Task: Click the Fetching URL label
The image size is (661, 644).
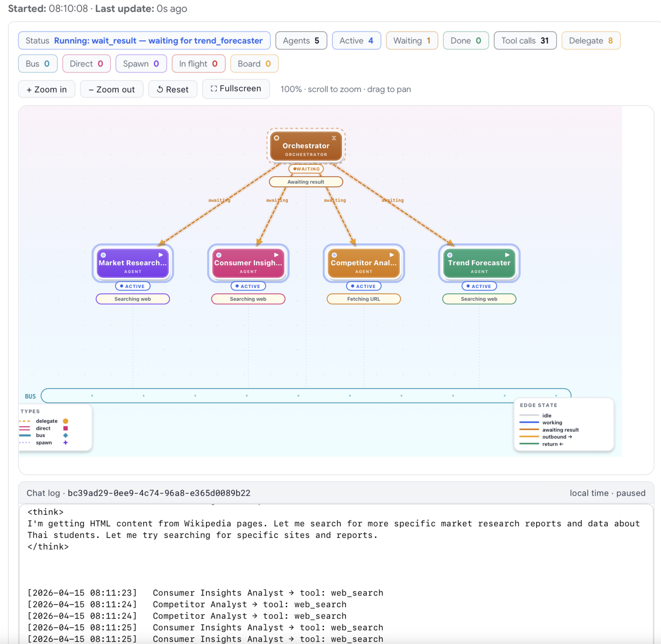Action: point(364,299)
